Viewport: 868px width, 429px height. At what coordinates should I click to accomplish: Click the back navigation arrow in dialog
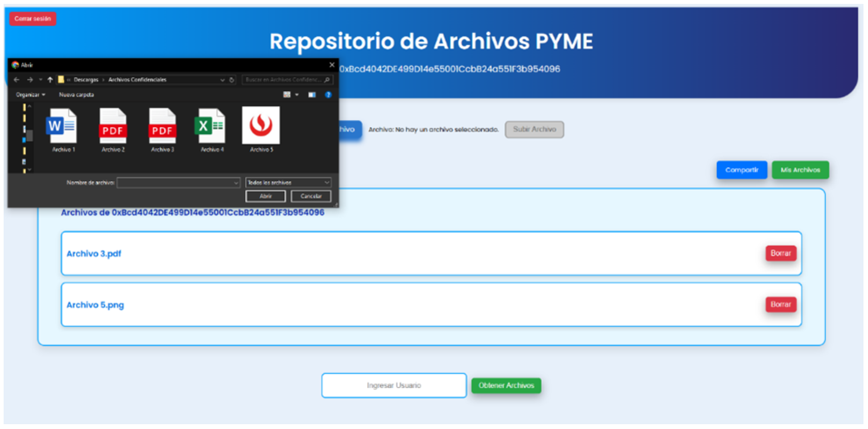click(16, 80)
